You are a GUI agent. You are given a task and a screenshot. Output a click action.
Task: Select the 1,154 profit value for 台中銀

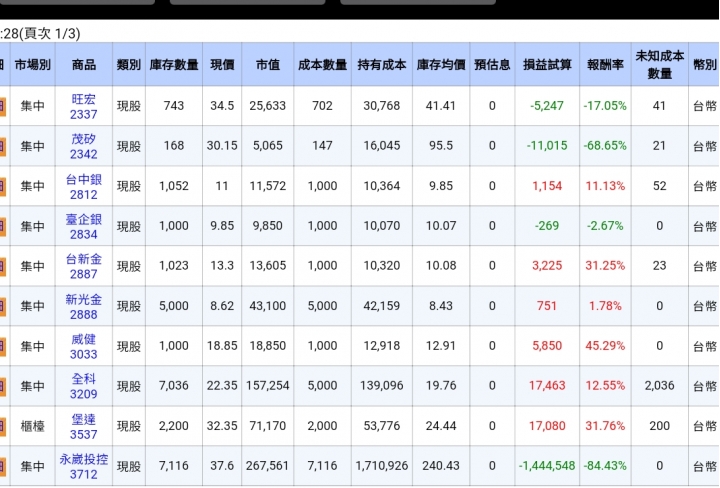coord(547,186)
